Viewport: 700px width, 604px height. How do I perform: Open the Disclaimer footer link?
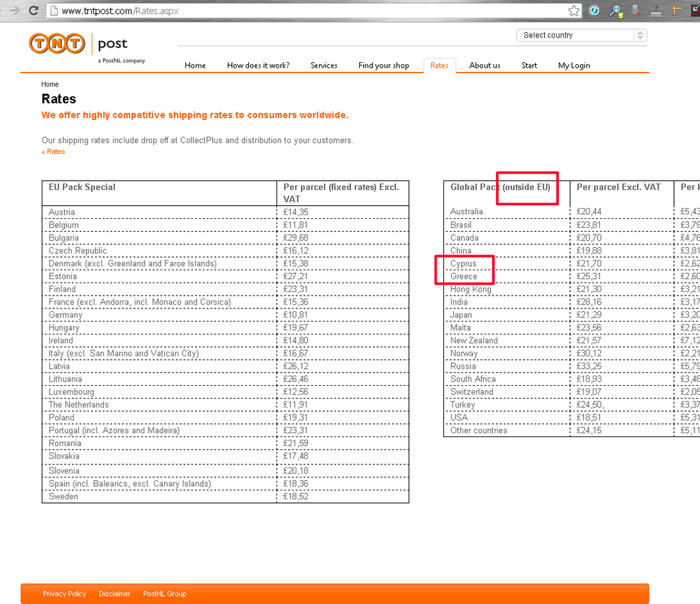tap(114, 594)
